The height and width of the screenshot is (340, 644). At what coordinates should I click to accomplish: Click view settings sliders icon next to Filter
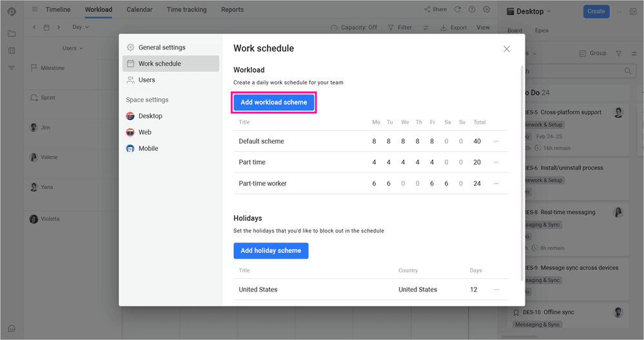pyautogui.click(x=425, y=28)
